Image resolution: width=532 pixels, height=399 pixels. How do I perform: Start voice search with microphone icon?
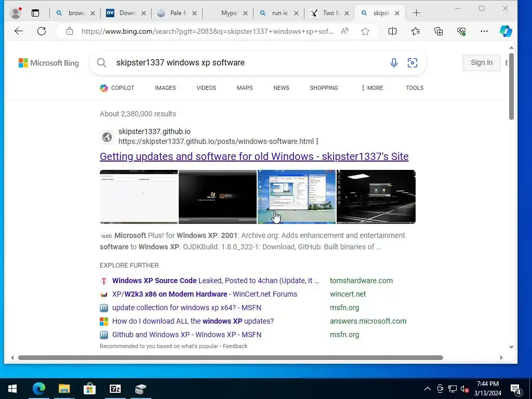click(394, 63)
